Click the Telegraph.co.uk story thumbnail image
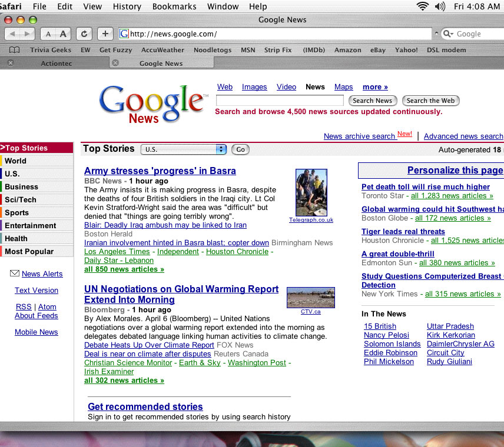This screenshot has height=447, width=504. 311,192
